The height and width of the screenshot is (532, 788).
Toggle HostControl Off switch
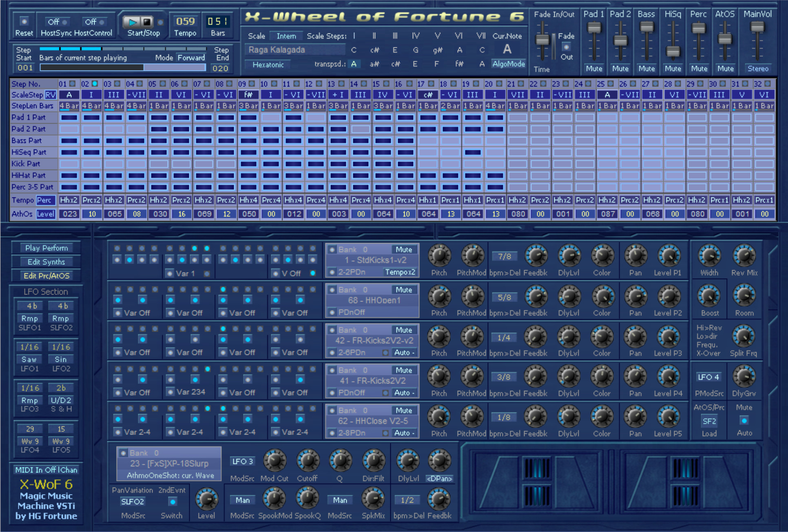tap(94, 22)
